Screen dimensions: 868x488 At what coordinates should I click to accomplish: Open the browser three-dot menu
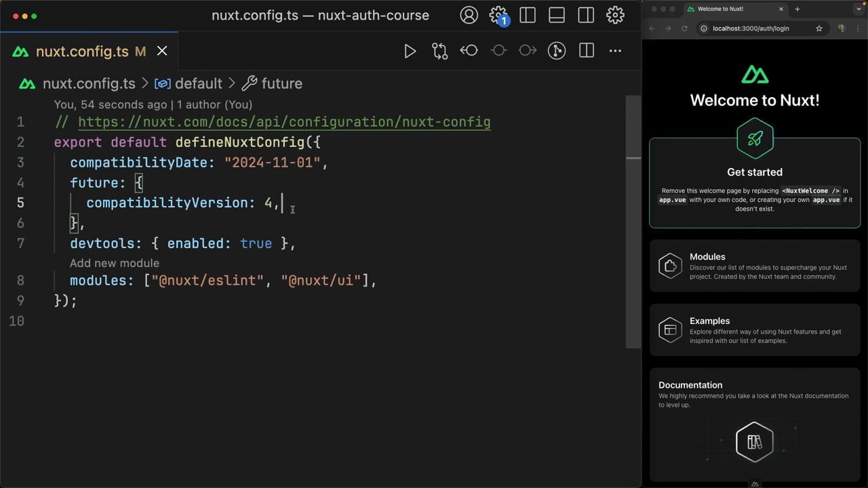point(858,28)
